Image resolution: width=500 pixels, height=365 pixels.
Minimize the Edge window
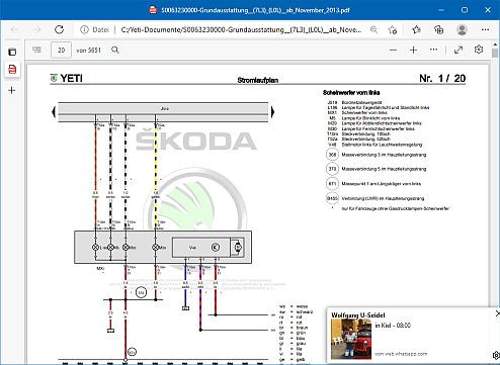441,10
